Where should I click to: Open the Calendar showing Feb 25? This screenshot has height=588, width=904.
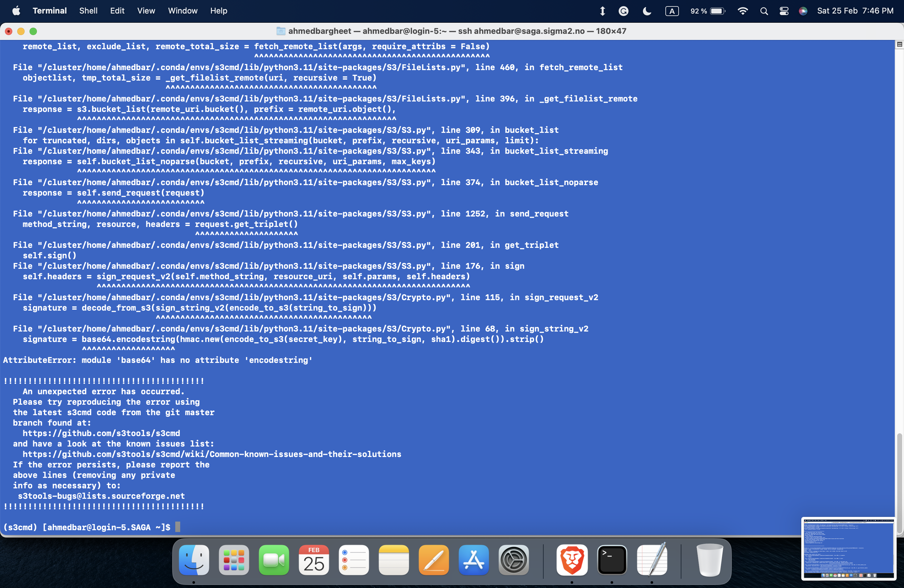pos(314,560)
